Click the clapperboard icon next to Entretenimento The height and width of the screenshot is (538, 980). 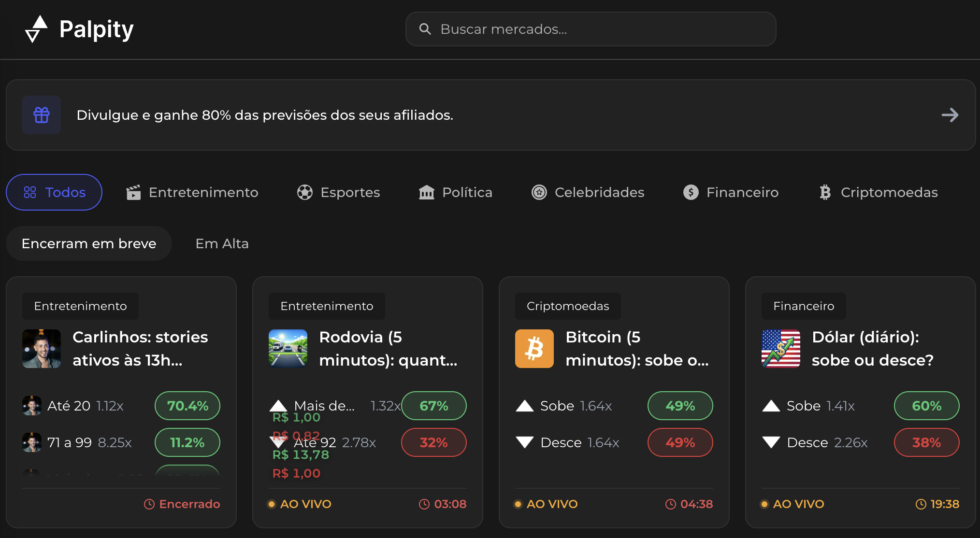click(x=134, y=192)
